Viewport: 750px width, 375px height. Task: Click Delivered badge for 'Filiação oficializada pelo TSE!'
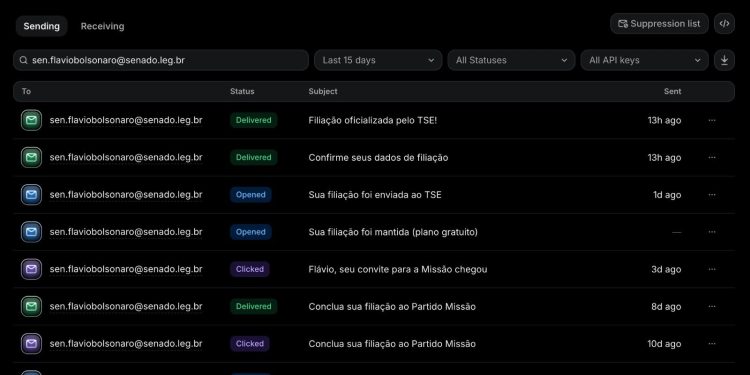point(254,120)
